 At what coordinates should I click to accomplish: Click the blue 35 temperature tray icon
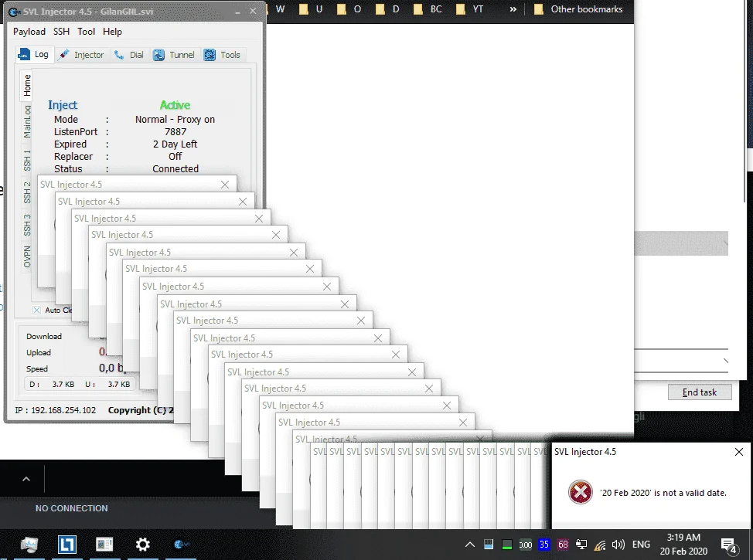544,544
